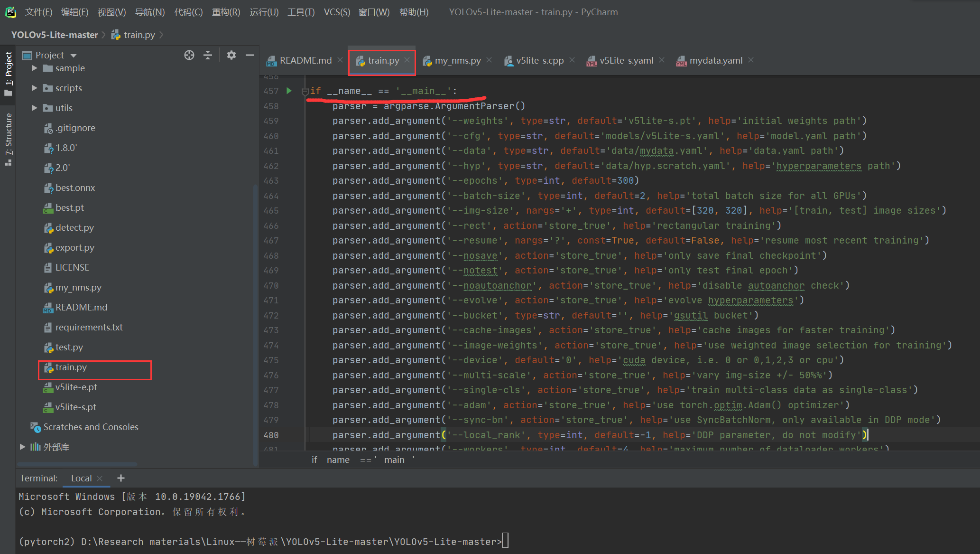
Task: Hide the Project panel with minimize icon
Action: point(250,55)
